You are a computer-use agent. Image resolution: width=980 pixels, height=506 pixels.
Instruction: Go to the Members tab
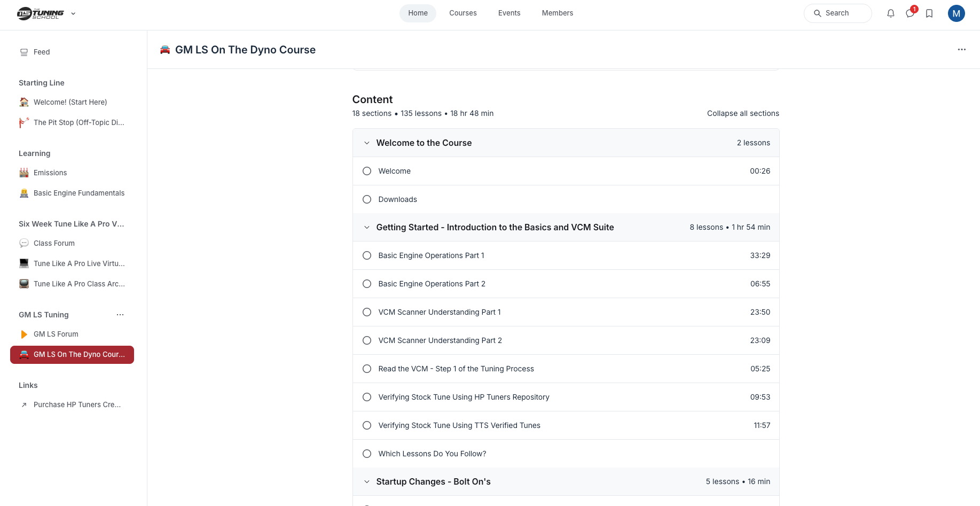pyautogui.click(x=557, y=13)
